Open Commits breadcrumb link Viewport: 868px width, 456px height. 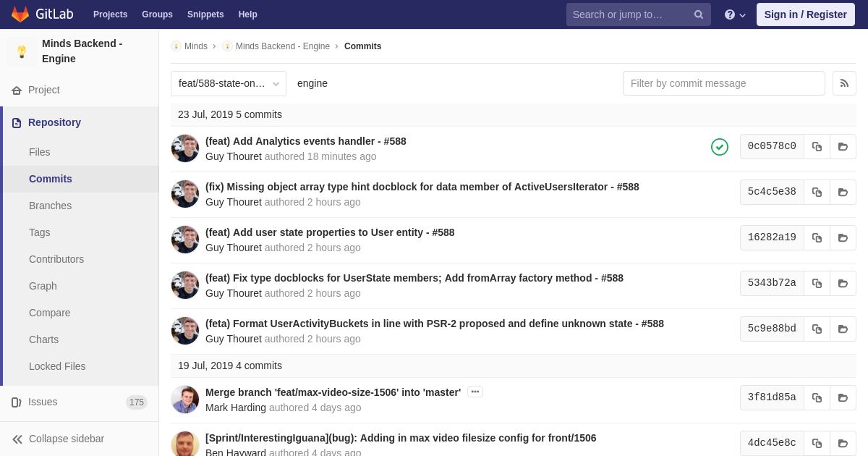[x=362, y=46]
